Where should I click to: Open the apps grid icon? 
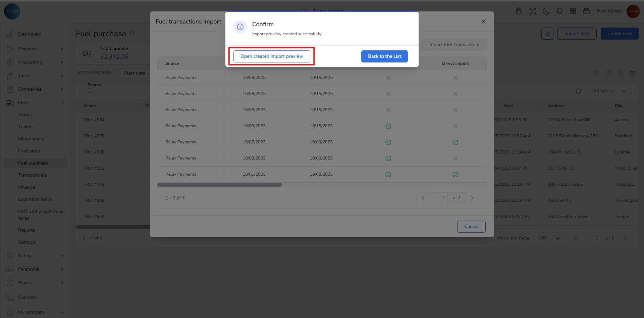pyautogui.click(x=573, y=11)
